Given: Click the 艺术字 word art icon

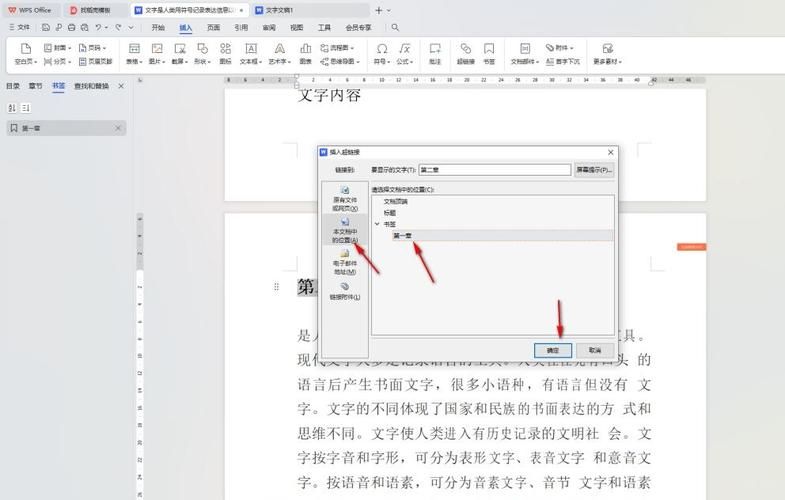Looking at the screenshot, I should pos(279,49).
